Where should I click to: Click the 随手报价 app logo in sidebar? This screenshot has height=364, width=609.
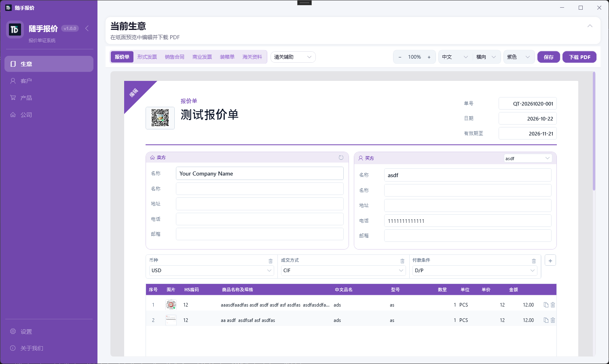[x=15, y=30]
